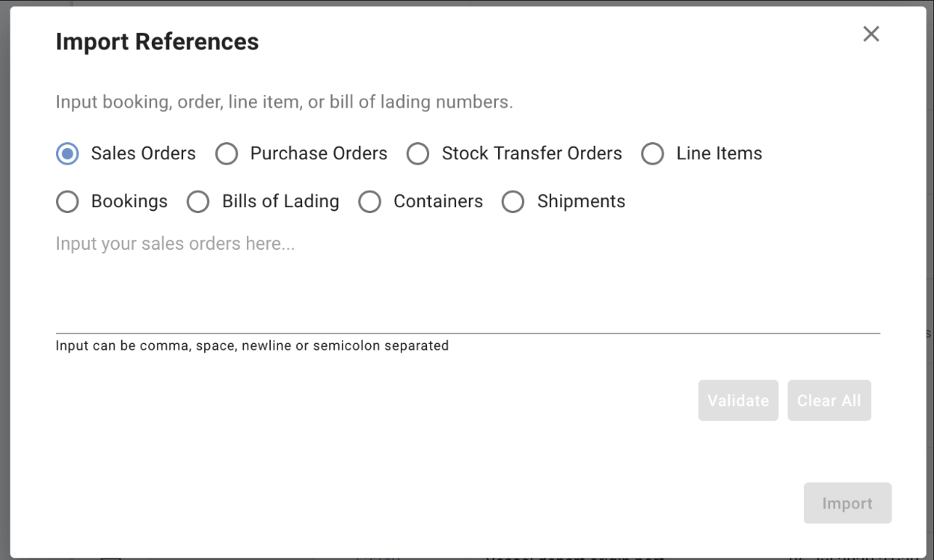Close the Import References dialog
Screen dimensions: 934x560
click(871, 34)
